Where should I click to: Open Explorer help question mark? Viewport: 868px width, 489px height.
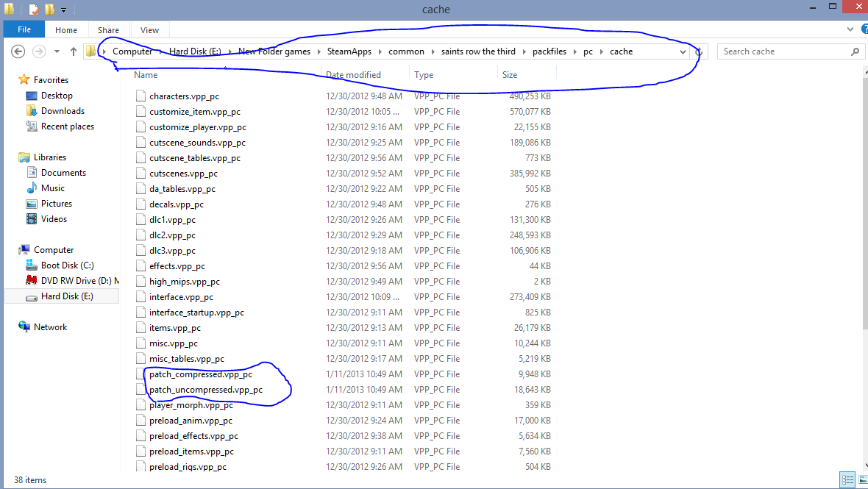(x=864, y=29)
